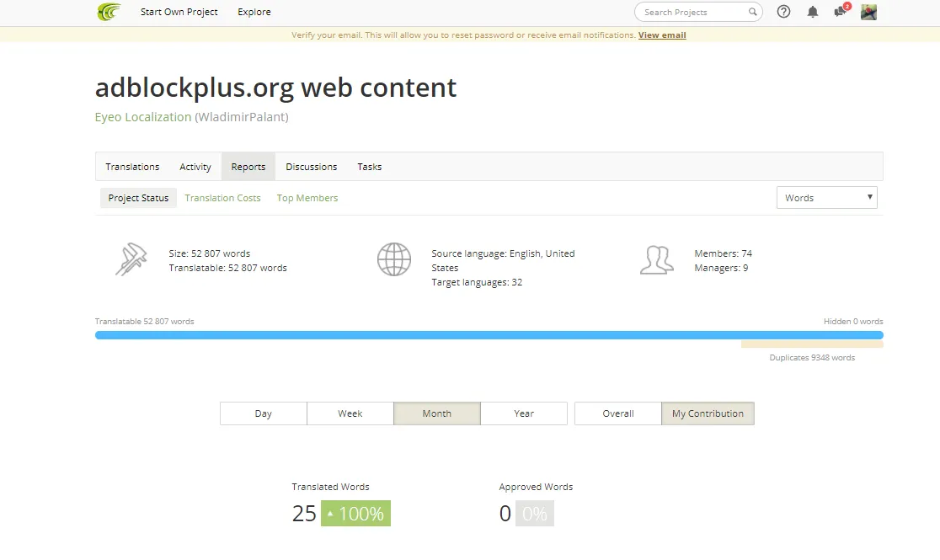940x560 pixels.
Task: Click the members people icon
Action: coord(656,260)
